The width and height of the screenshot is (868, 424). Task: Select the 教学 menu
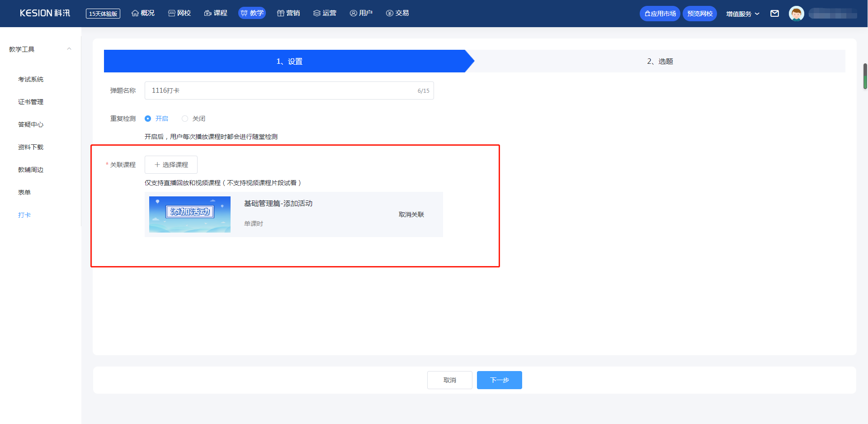[x=252, y=13]
